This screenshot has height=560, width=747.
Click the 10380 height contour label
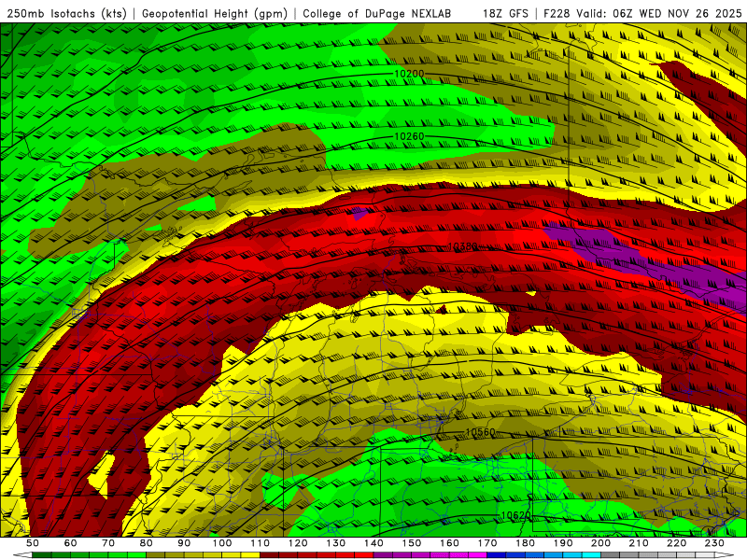[x=462, y=246]
